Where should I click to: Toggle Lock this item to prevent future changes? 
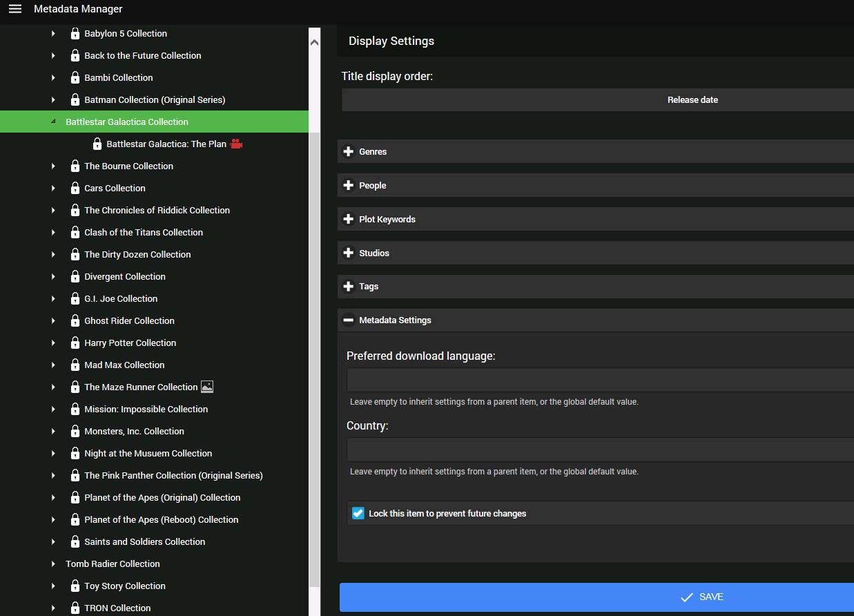coord(358,513)
